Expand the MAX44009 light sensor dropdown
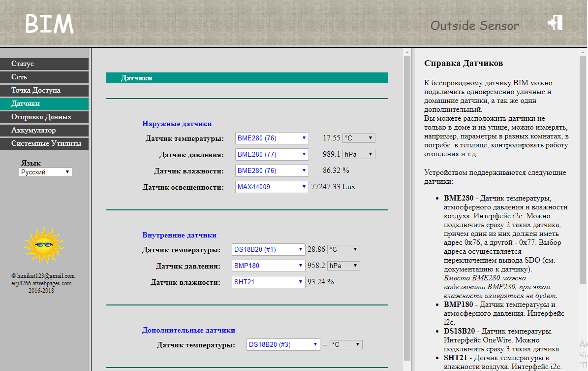Viewport: 588px width, 371px height. 272,187
